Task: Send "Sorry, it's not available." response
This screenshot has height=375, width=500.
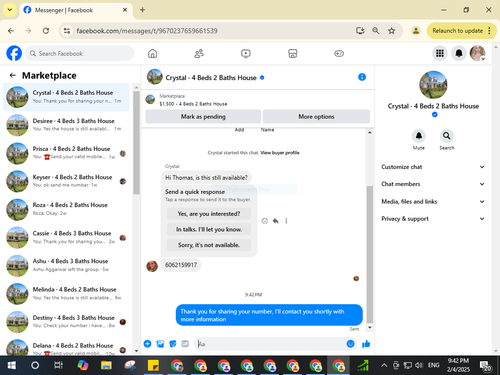Action: click(209, 245)
